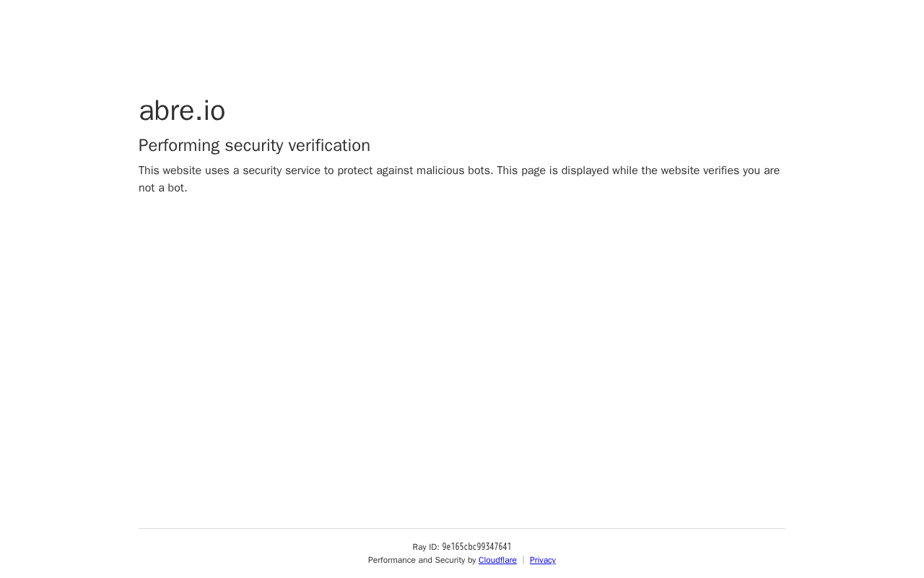Click the phrase 'website verifies you are'
The image size is (924, 578).
pos(720,171)
